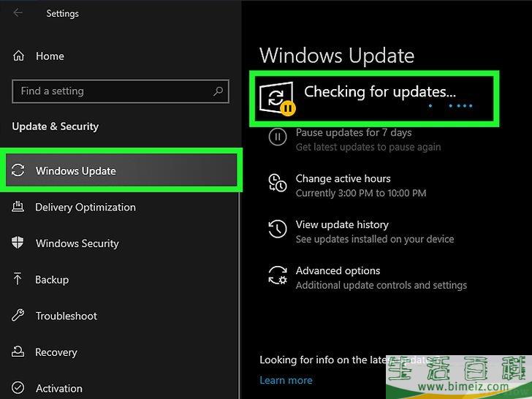Select Windows Update in the sidebar
This screenshot has width=532, height=399.
click(76, 171)
